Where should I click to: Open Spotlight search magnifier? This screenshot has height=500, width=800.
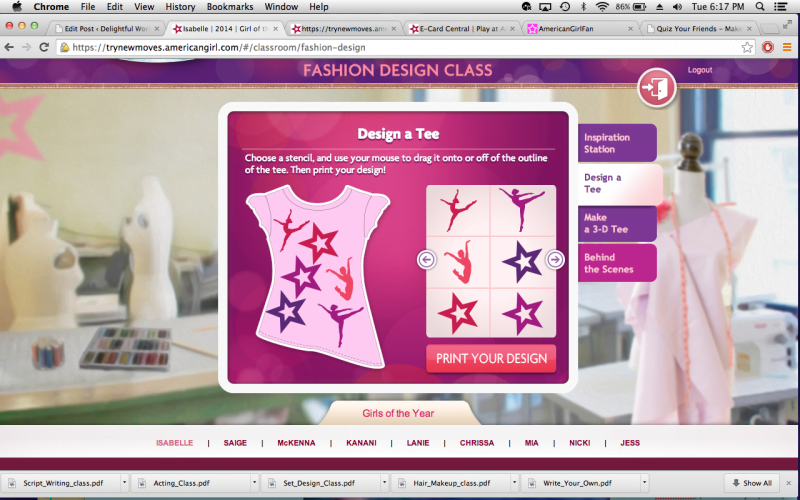click(x=760, y=7)
